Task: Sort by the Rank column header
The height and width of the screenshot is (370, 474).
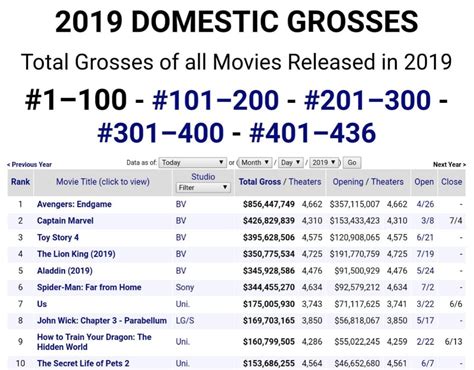Action: 20,182
